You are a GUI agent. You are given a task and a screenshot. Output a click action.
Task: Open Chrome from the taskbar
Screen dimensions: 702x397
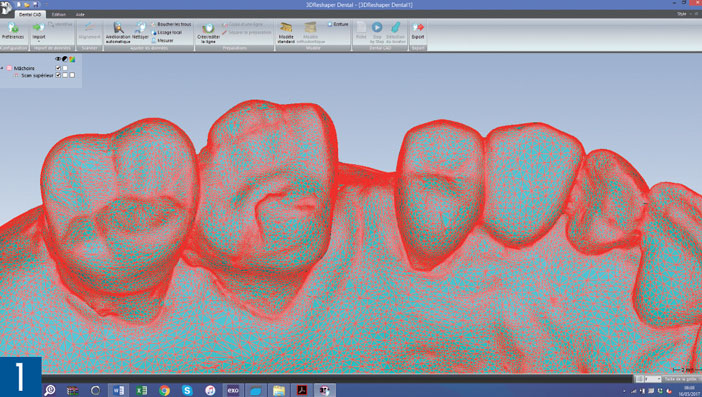[164, 390]
